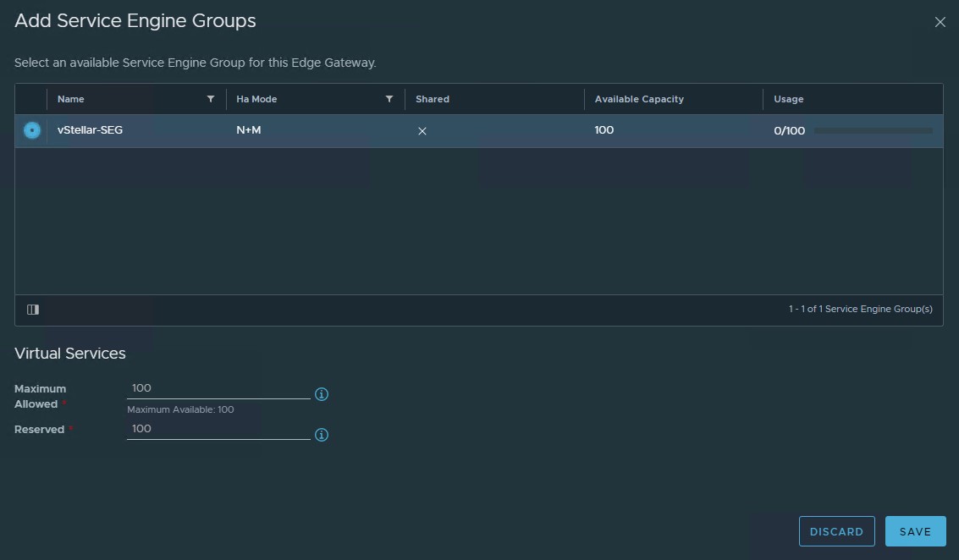Click the vStellar-SEG usage progress bar
Image resolution: width=959 pixels, height=560 pixels.
[873, 131]
